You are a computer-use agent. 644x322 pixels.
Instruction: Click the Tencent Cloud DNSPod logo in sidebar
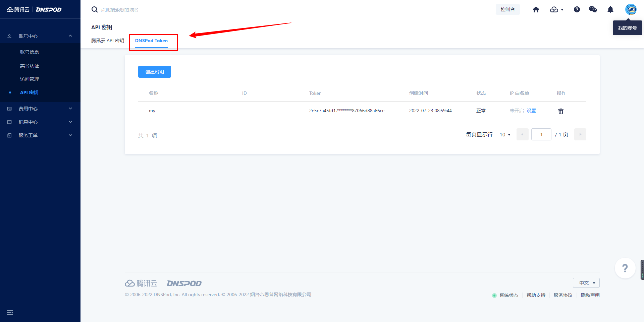[34, 9]
